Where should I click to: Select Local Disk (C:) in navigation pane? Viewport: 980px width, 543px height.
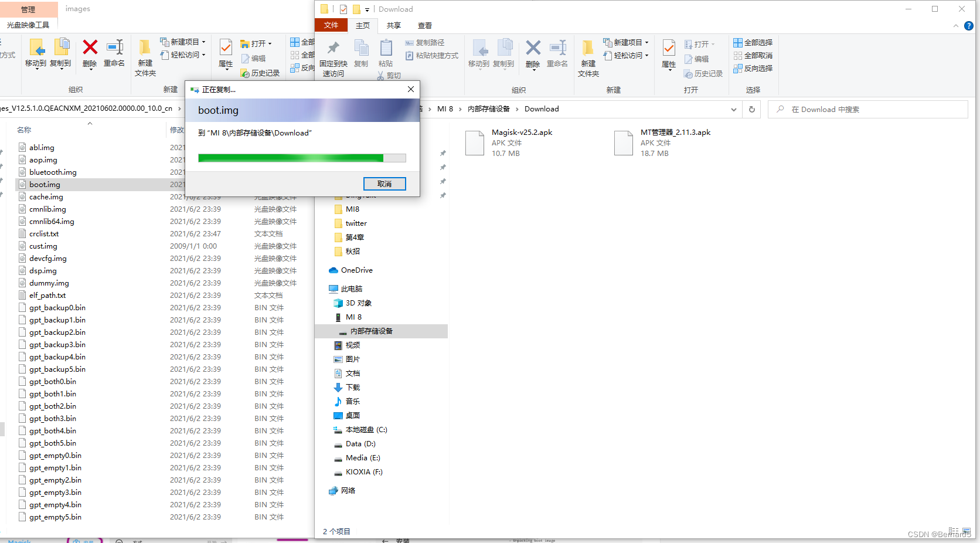[x=360, y=430]
